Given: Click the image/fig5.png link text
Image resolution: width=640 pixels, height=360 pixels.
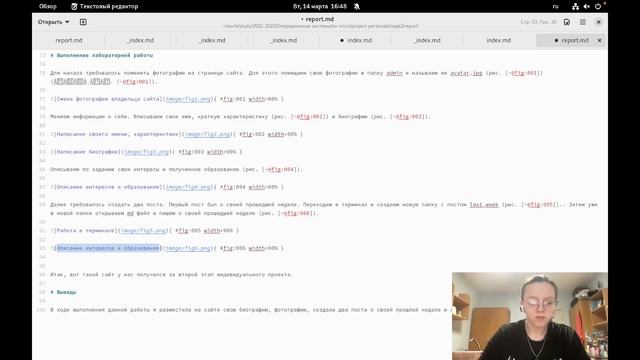Looking at the screenshot, I should click(143, 231).
